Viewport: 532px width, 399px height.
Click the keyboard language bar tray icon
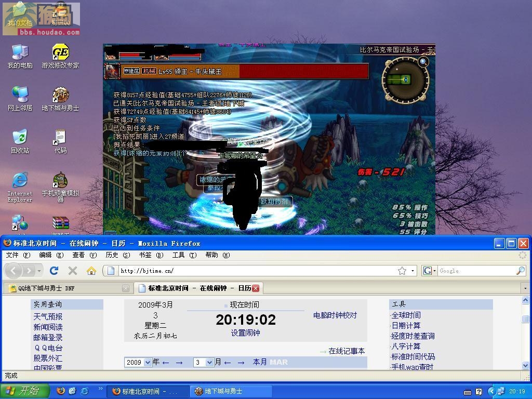tap(468, 392)
